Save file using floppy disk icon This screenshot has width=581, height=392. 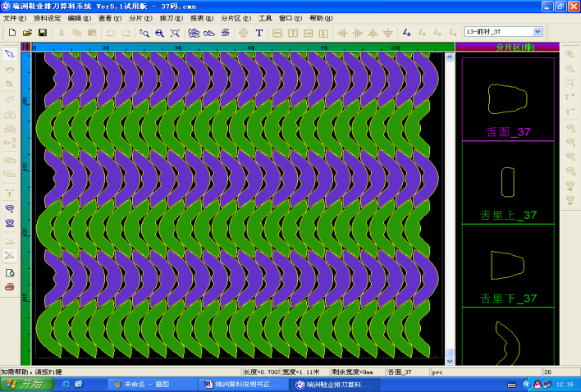click(43, 33)
